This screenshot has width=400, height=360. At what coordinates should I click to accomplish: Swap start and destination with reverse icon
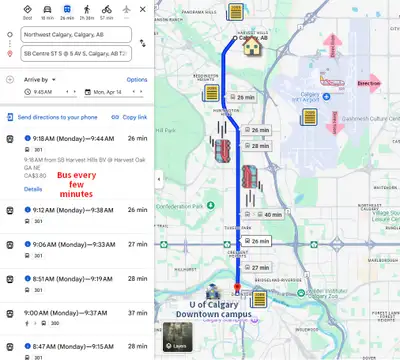pyautogui.click(x=143, y=43)
